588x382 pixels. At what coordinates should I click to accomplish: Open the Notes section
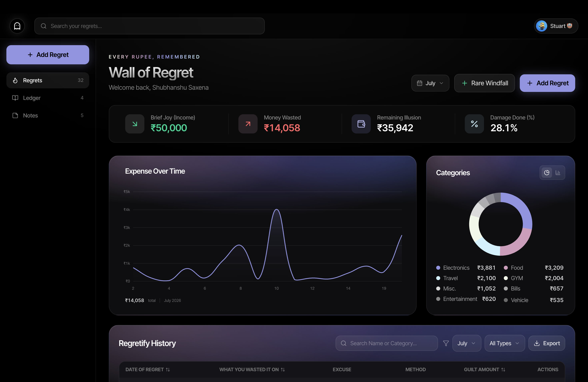[x=48, y=115]
